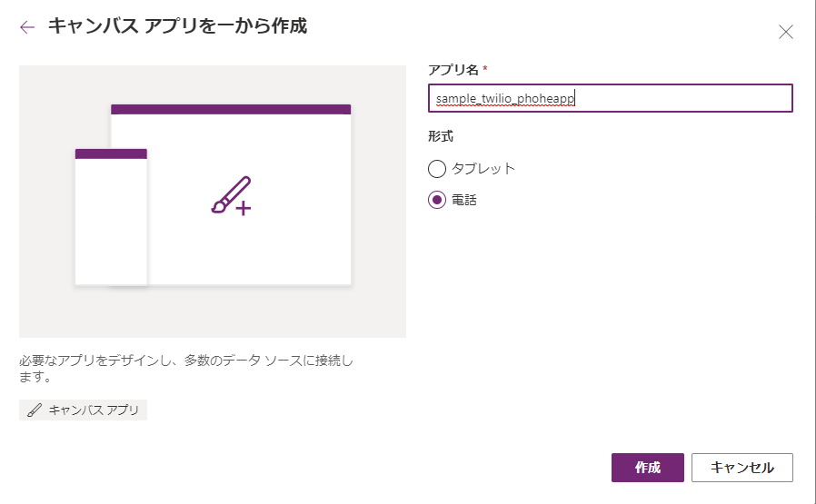The image size is (816, 504).
Task: Click the 作成 button
Action: click(x=647, y=467)
